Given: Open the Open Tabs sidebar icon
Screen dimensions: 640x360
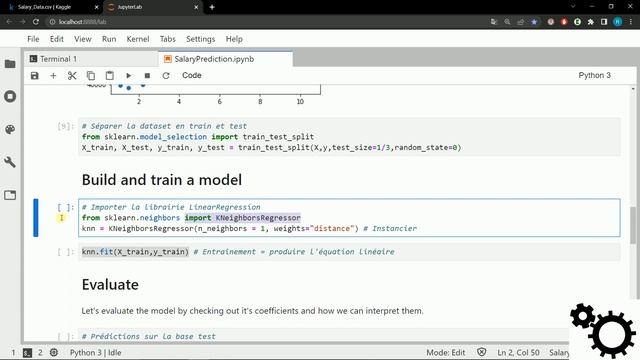Looking at the screenshot, I should click(x=10, y=195).
